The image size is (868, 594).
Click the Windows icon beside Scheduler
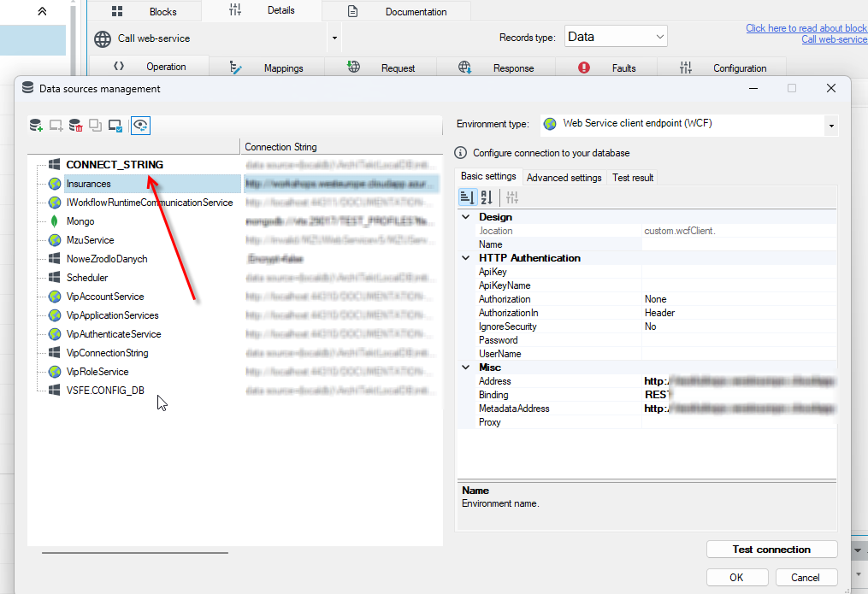click(x=54, y=277)
